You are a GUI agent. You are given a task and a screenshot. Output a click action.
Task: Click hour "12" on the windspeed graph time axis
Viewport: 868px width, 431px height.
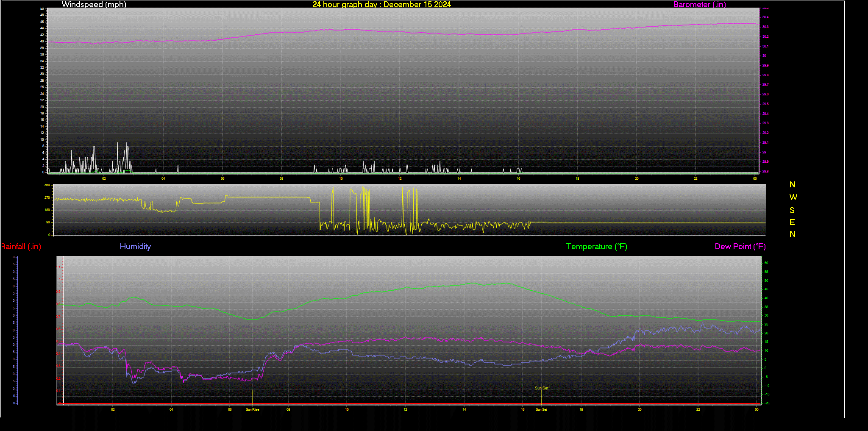pyautogui.click(x=400, y=178)
